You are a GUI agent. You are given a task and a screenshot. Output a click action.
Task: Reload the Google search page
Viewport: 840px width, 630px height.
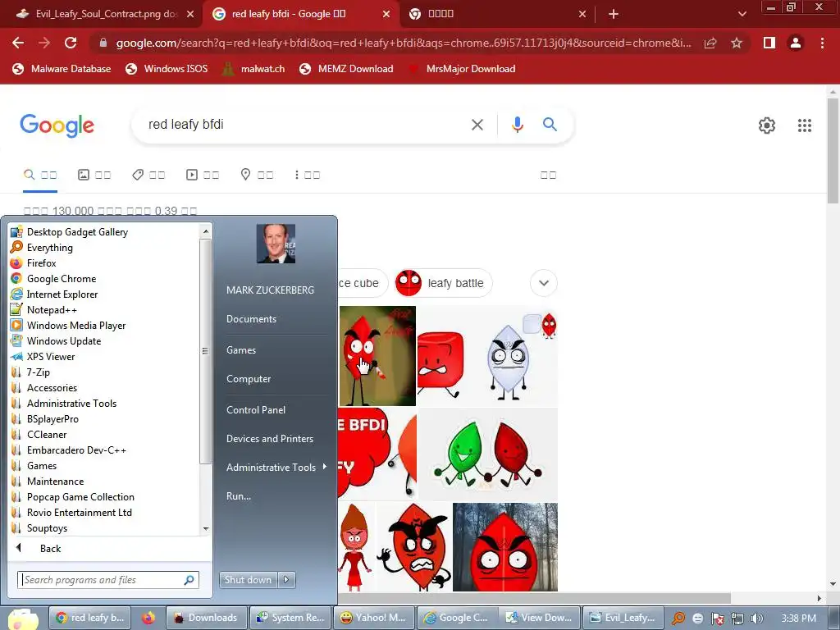coord(71,43)
